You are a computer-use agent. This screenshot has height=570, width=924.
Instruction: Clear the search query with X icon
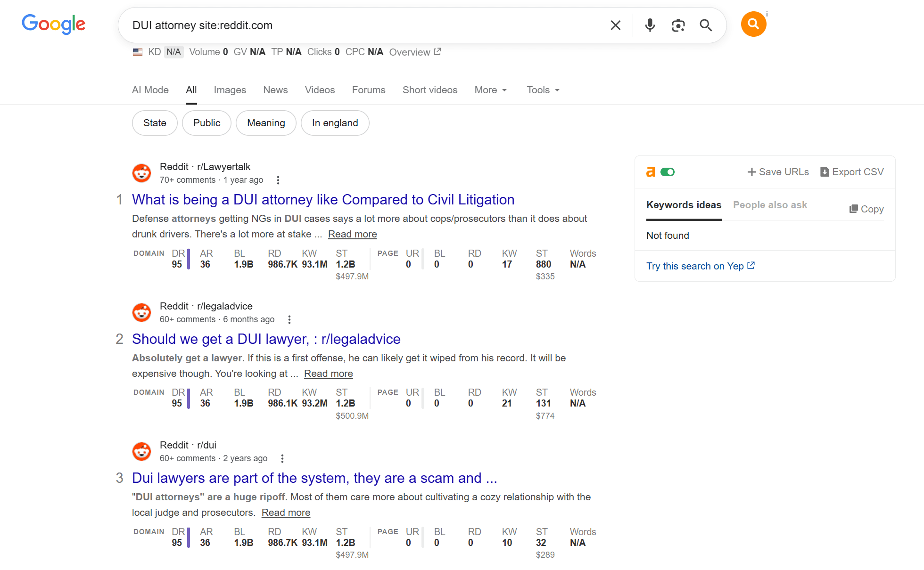point(616,25)
